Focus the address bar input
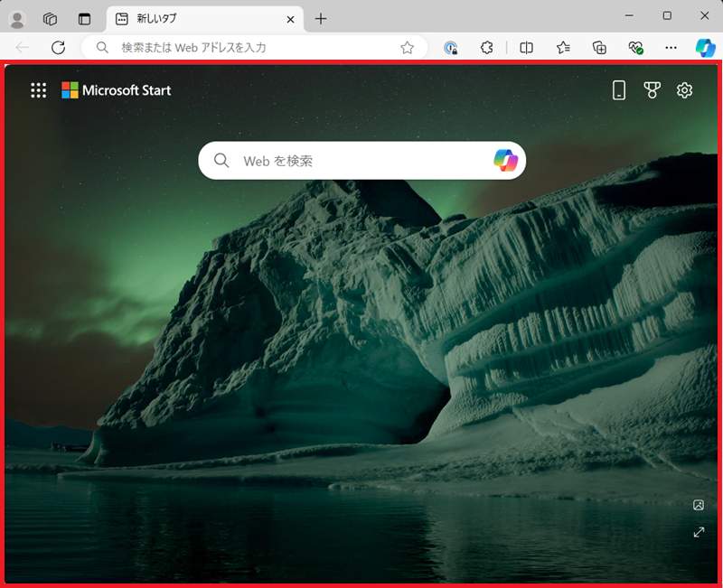 click(x=254, y=48)
